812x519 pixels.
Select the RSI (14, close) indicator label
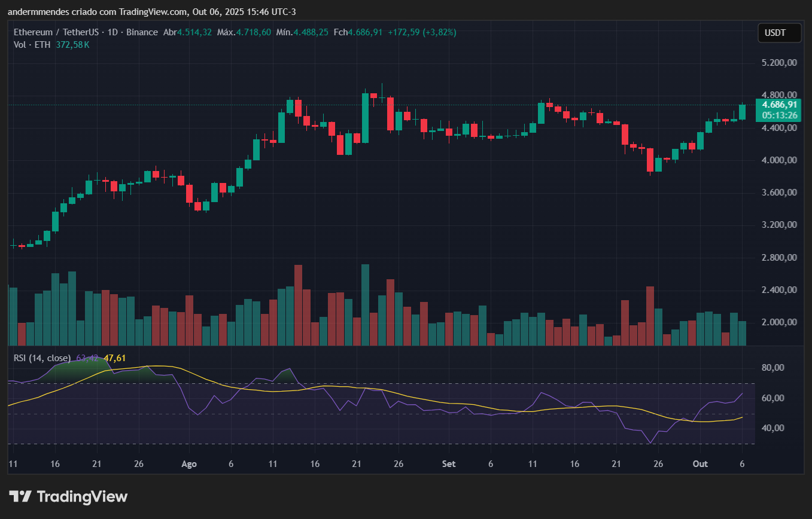pos(42,358)
